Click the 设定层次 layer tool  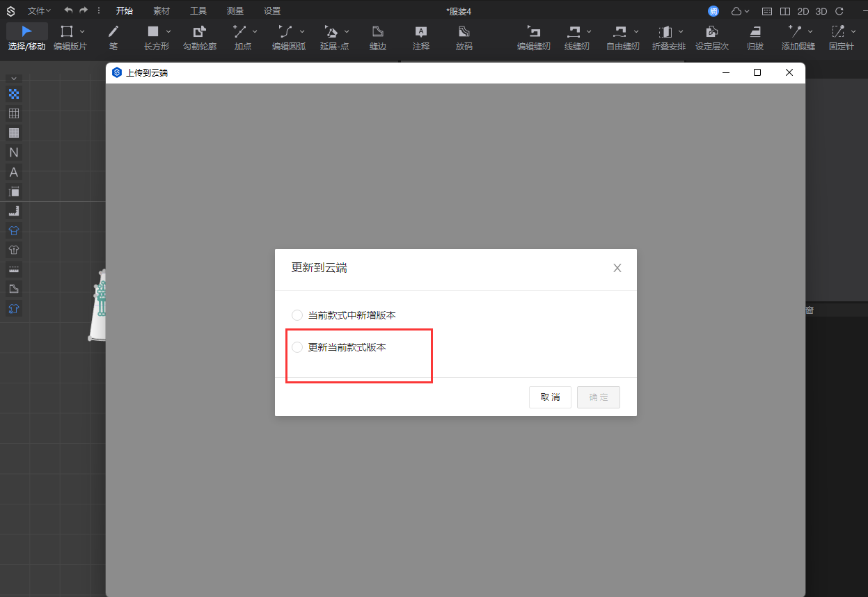(711, 32)
